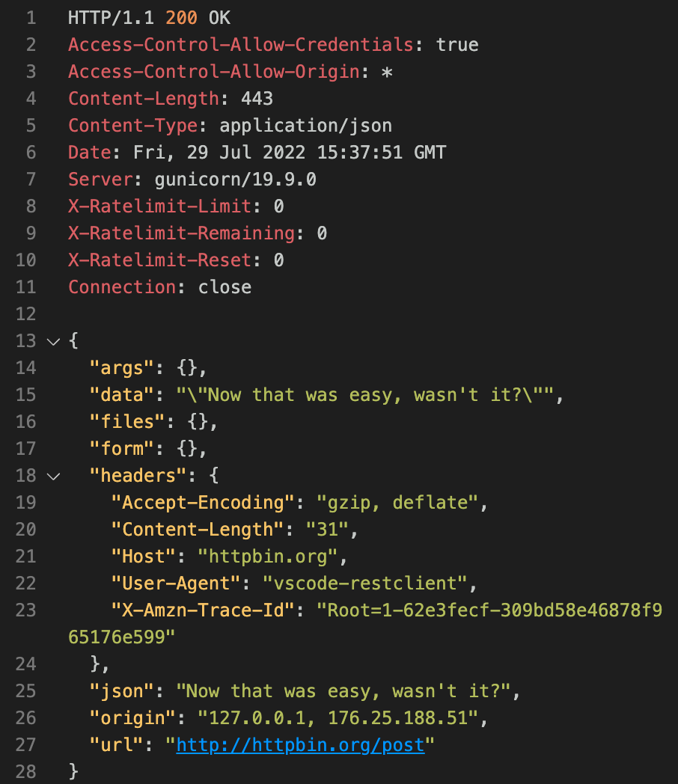Viewport: 678px width, 784px height.
Task: Click on the gunicorn/19.9.0 server value
Action: coord(236,179)
